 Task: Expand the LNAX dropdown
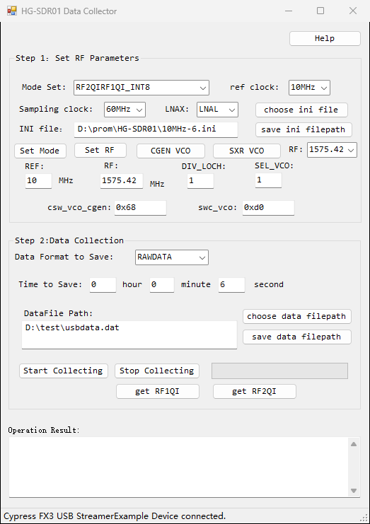click(217, 110)
